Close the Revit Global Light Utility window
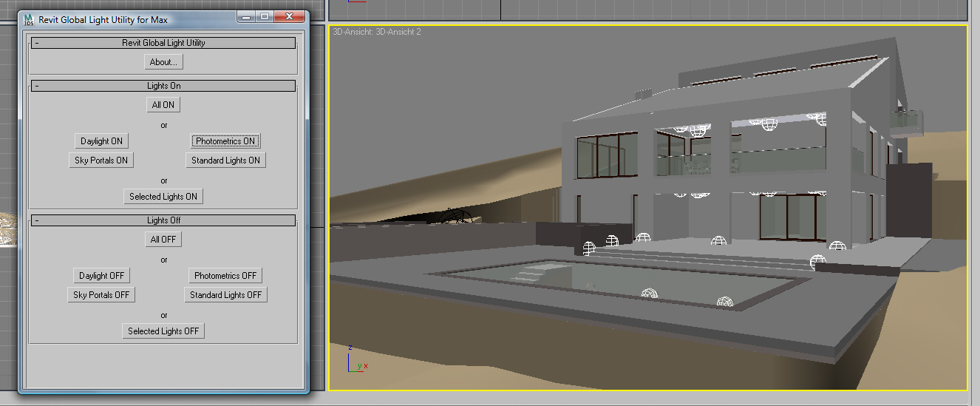 click(287, 16)
